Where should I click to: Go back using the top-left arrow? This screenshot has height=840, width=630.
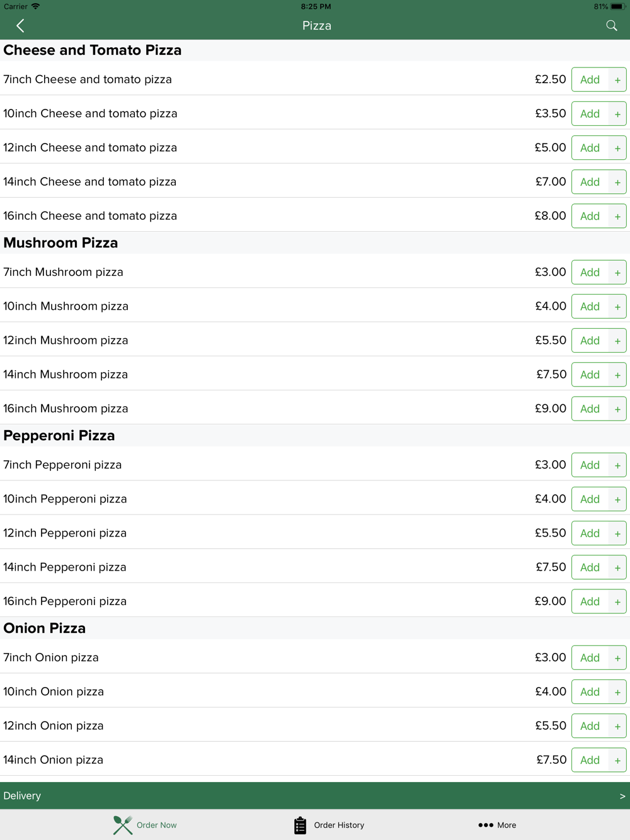[x=20, y=26]
